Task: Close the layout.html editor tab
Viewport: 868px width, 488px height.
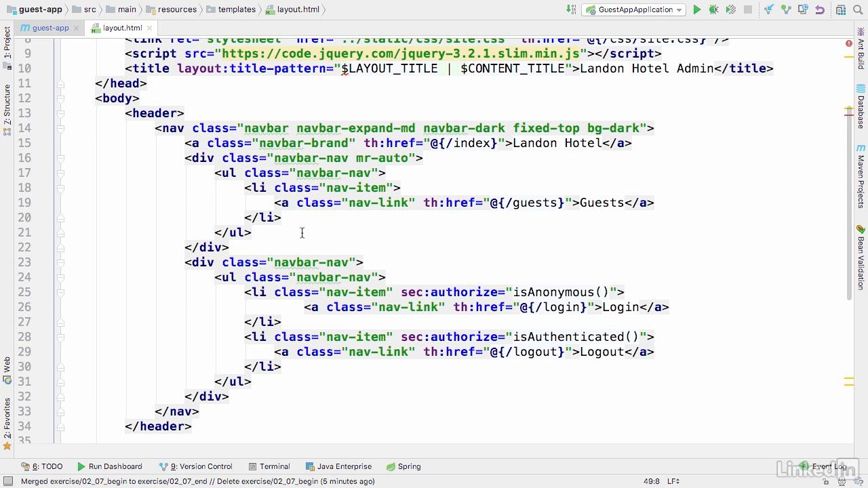Action: pyautogui.click(x=149, y=28)
